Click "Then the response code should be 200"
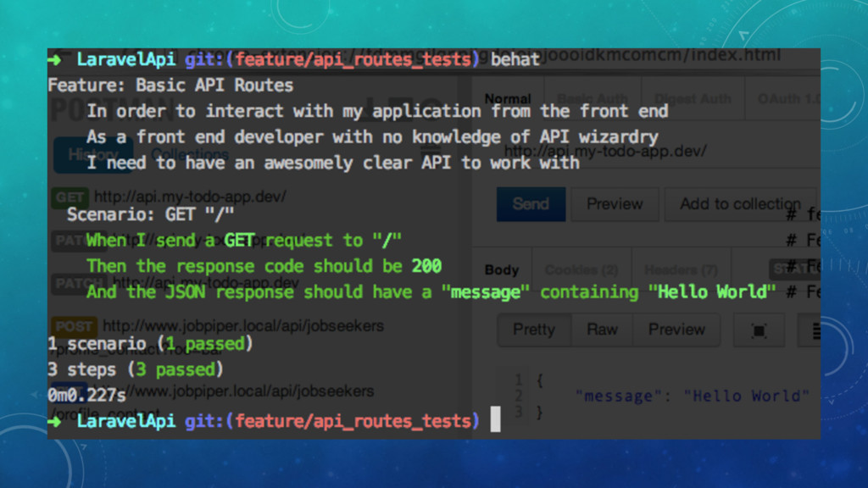 (264, 266)
